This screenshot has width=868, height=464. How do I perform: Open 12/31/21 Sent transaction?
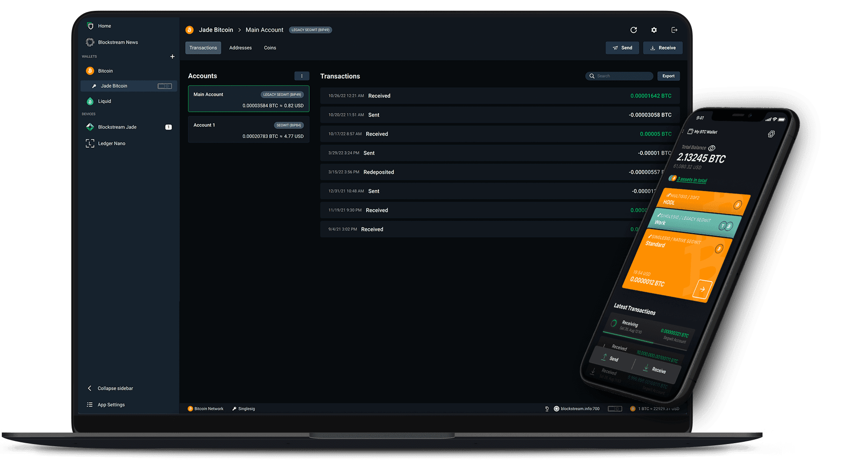(x=488, y=191)
